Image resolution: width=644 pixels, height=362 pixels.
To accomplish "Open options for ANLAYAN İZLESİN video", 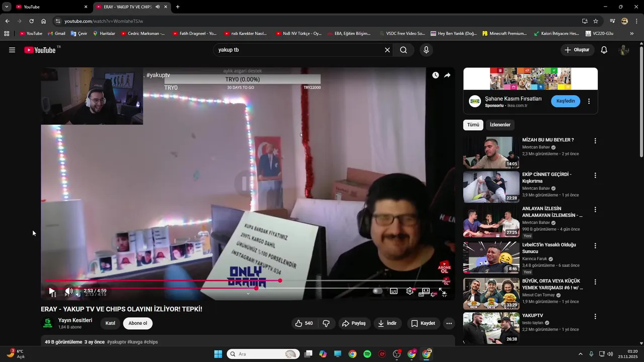I will point(595,210).
